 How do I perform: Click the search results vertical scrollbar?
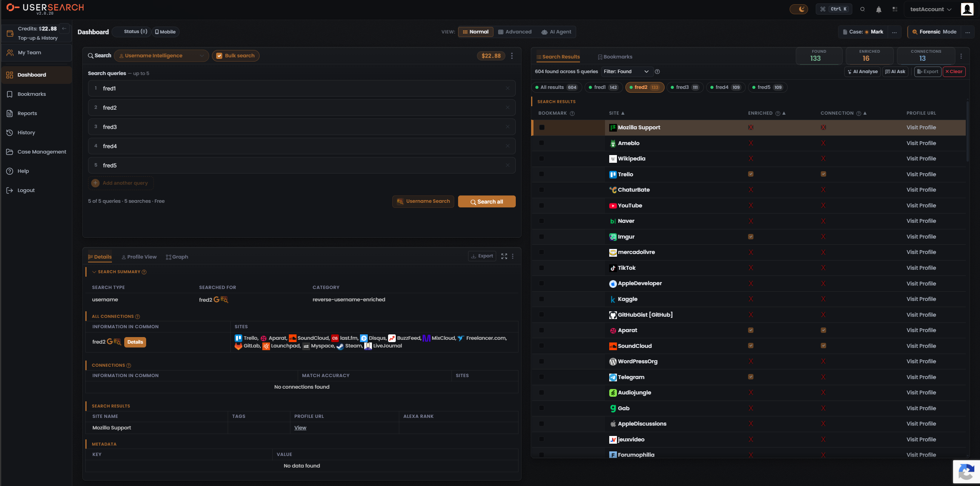pos(967,131)
